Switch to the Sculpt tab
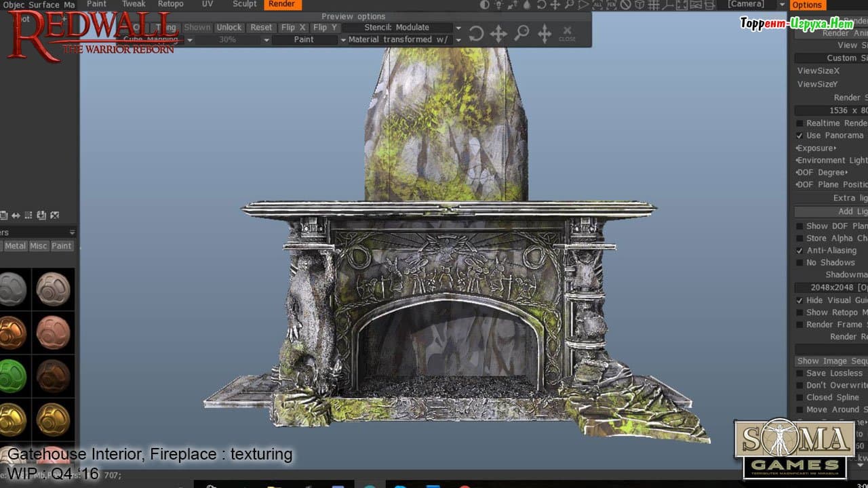The height and width of the screenshot is (488, 868). pos(245,4)
